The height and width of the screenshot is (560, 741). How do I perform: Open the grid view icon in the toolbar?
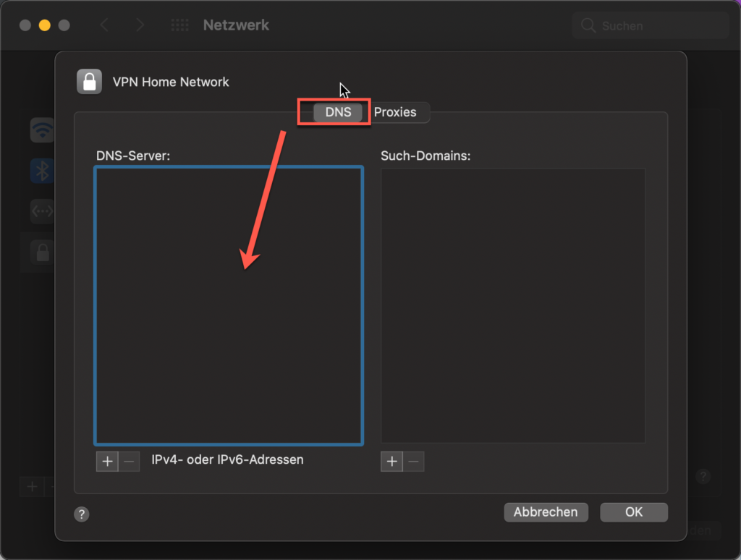point(179,25)
